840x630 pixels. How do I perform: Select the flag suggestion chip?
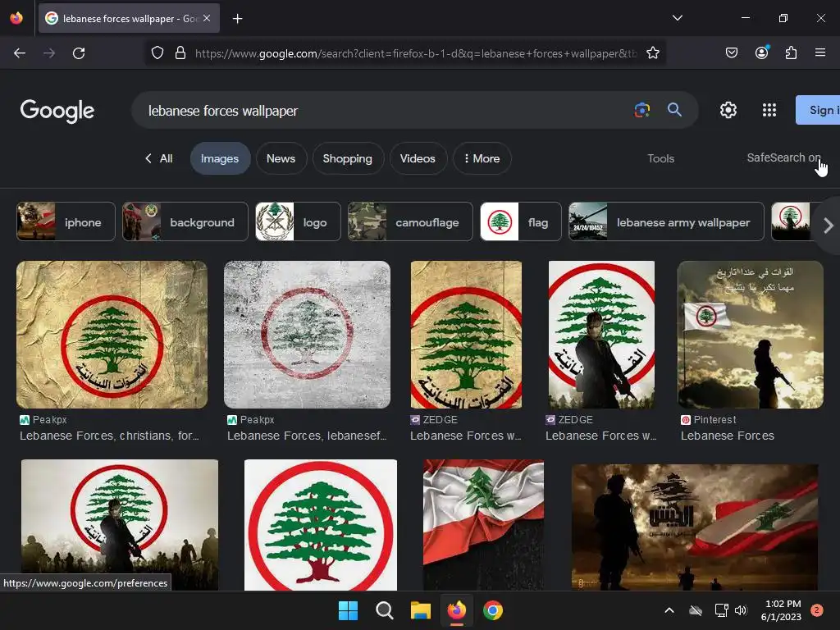pos(521,221)
